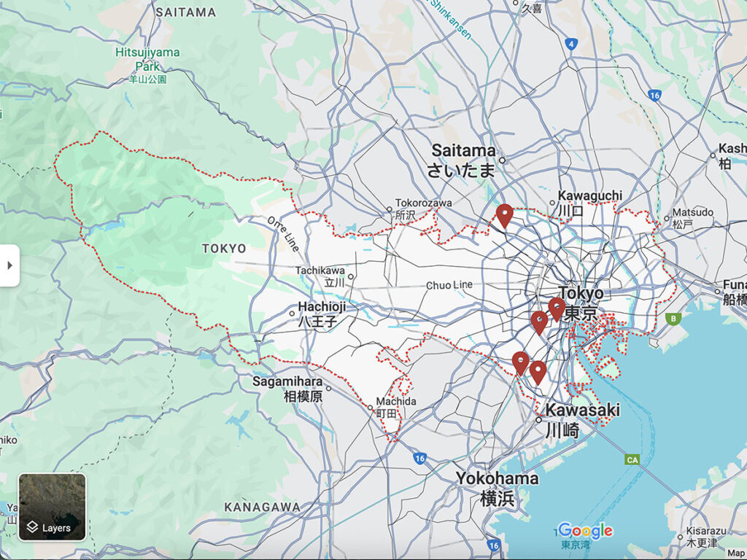Click the 久喜 Kuki town label
The image size is (747, 560).
[531, 7]
